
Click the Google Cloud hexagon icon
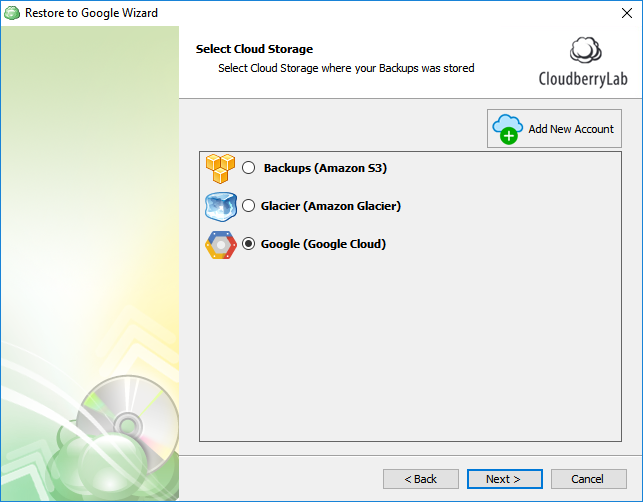(221, 245)
